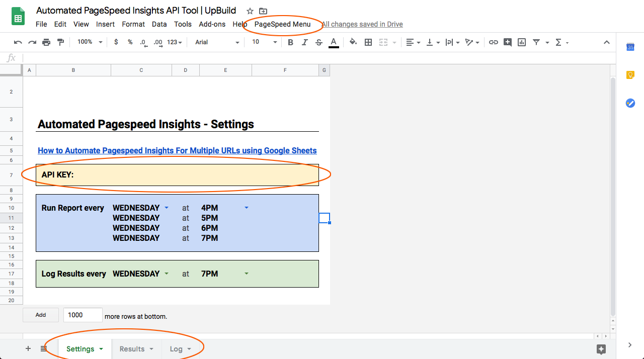Click the Undo arrow icon
This screenshot has width=644, height=359.
[x=18, y=42]
